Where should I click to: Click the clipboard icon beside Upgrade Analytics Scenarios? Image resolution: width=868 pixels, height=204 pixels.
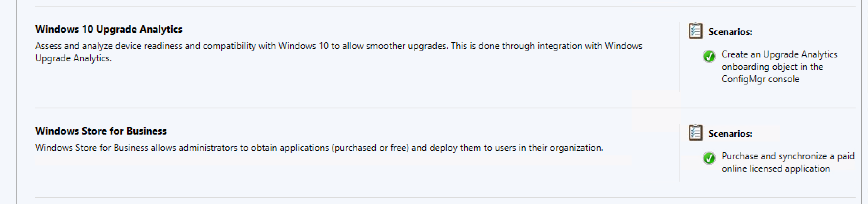coord(695,31)
